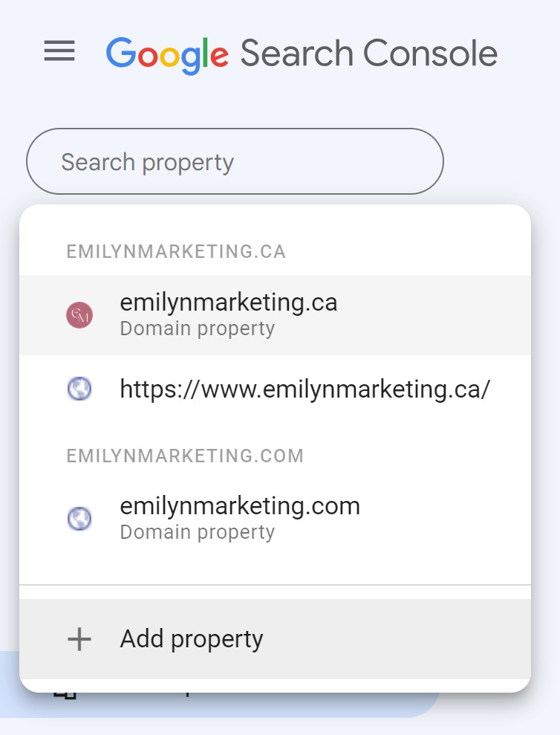Click the colored letter G in Google
Screen dimensions: 560x735
[121, 52]
